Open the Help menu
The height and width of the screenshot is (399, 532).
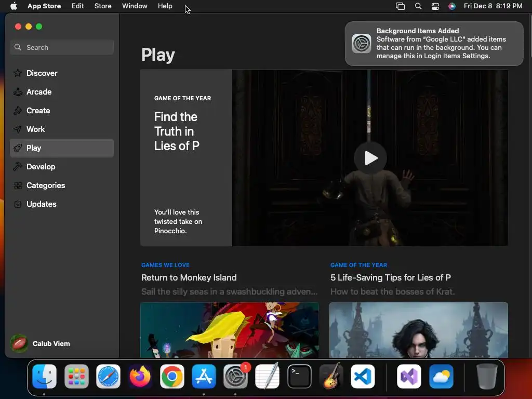[165, 6]
